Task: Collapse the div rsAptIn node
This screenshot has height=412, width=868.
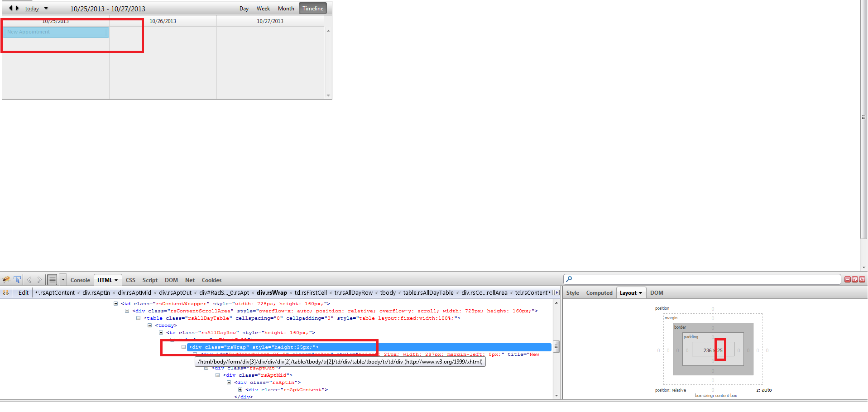Action: pos(229,383)
